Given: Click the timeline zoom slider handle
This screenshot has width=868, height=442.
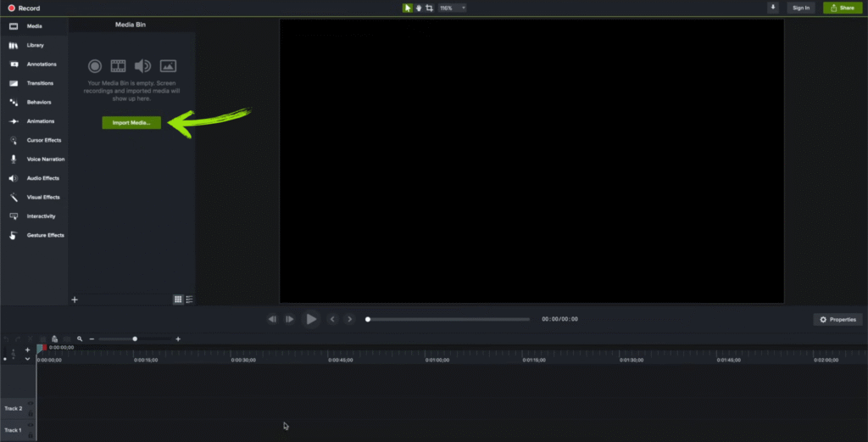Looking at the screenshot, I should tap(135, 338).
